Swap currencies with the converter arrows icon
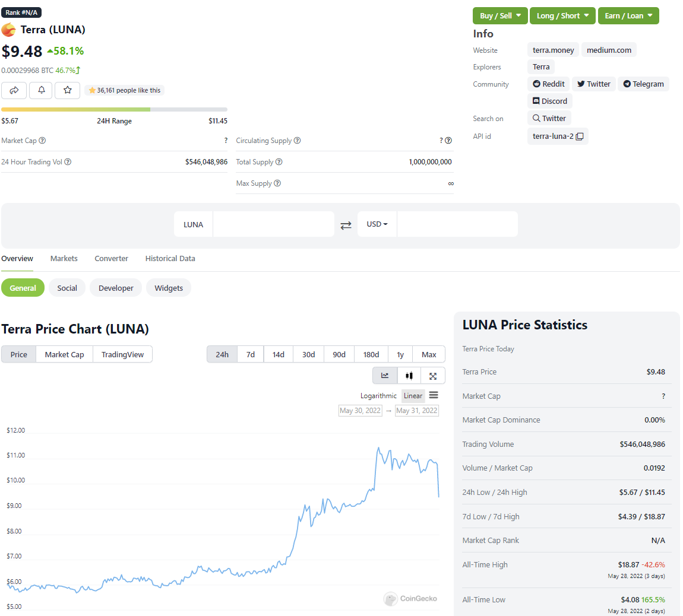Viewport: 683px width, 616px height. pyautogui.click(x=346, y=225)
